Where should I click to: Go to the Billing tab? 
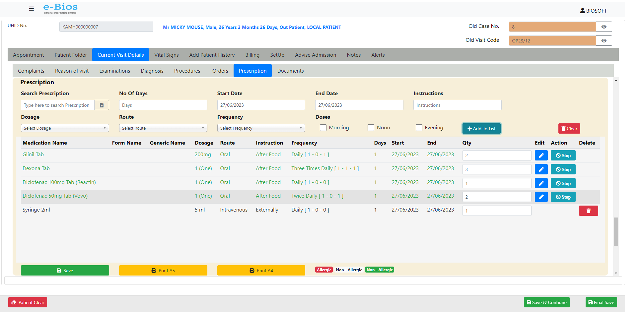[252, 55]
